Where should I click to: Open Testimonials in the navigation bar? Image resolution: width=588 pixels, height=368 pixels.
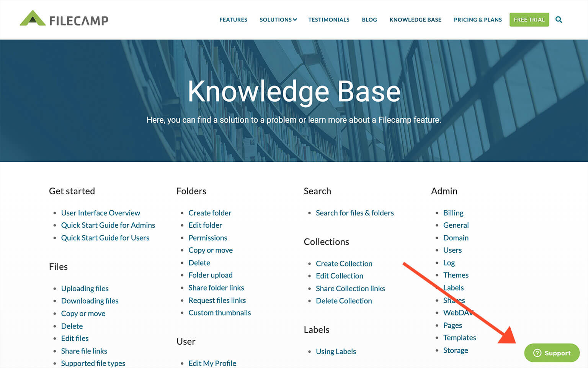pyautogui.click(x=328, y=20)
